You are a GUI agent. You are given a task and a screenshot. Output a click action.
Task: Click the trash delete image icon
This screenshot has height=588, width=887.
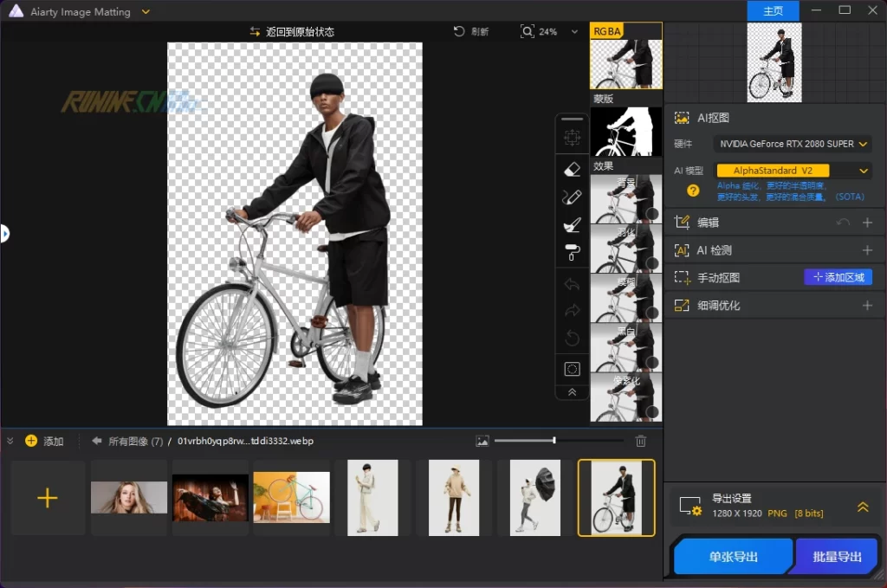pos(641,441)
